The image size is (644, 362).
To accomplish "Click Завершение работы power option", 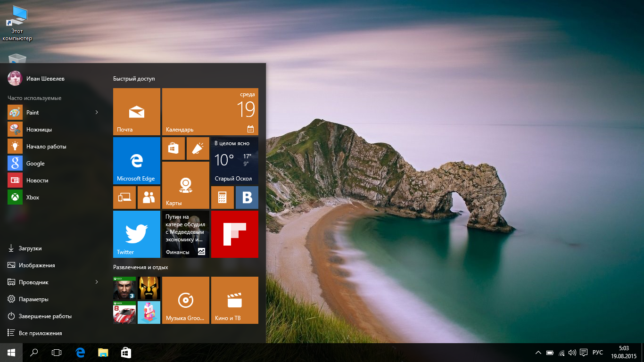I will [45, 316].
